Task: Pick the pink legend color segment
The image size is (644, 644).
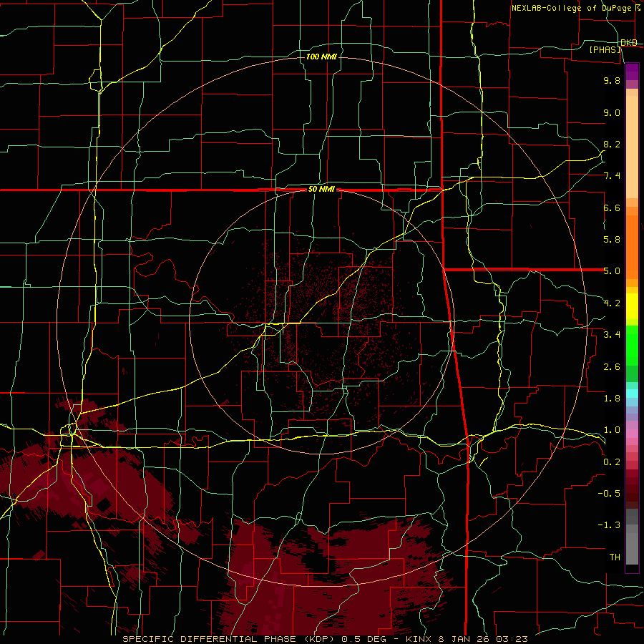Action: [632, 434]
